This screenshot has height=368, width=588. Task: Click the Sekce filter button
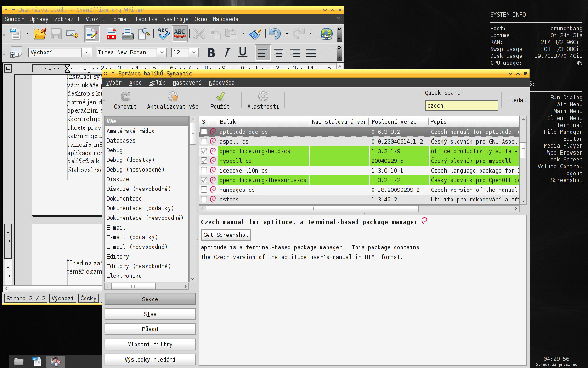[150, 299]
